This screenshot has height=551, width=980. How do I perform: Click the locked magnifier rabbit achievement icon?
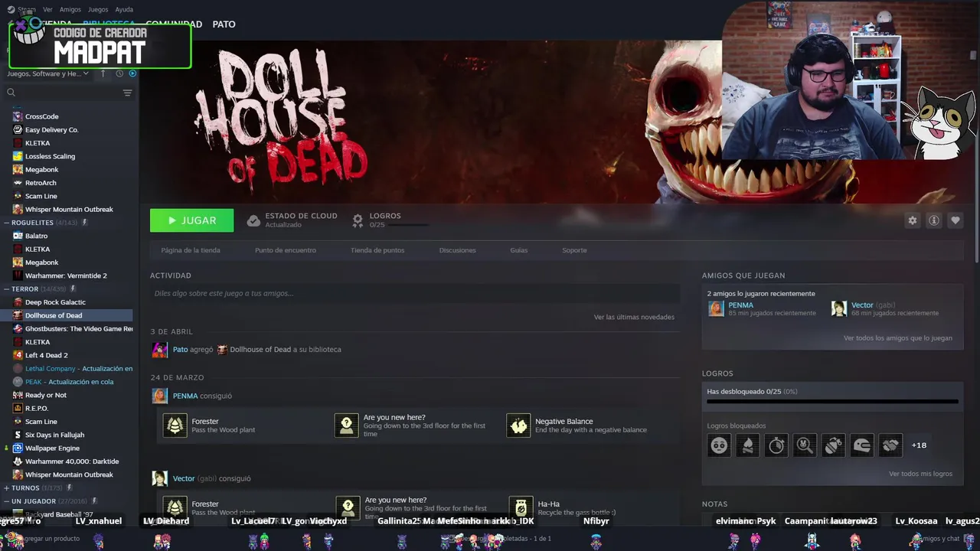(x=805, y=445)
